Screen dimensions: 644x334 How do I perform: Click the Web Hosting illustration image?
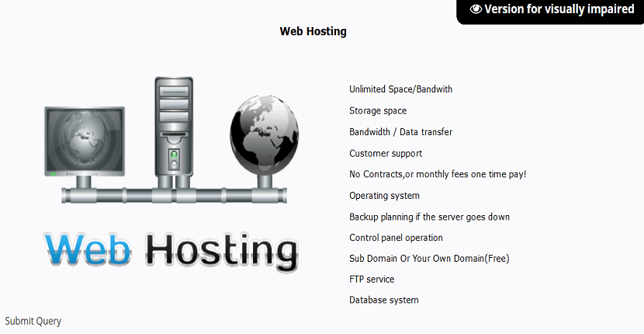pos(171,175)
